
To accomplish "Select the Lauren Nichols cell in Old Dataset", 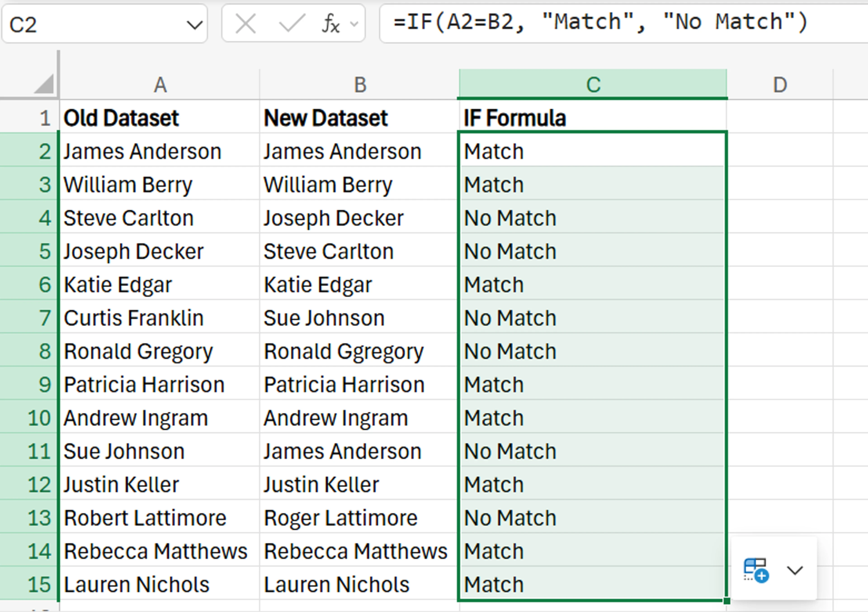I will 159,584.
